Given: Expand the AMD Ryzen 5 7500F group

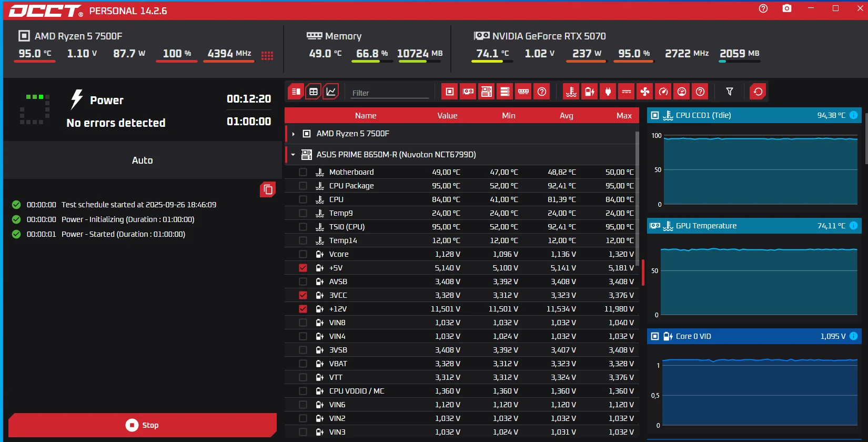Looking at the screenshot, I should (294, 134).
